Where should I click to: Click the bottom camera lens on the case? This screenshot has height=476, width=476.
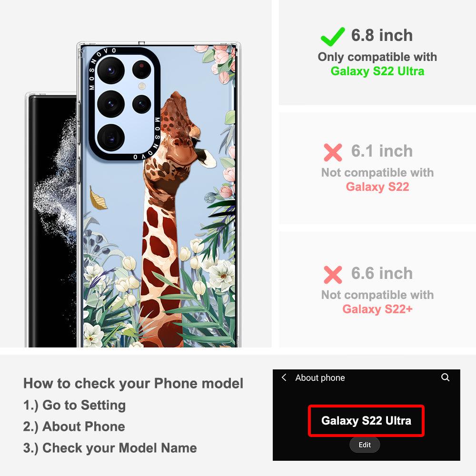tap(111, 138)
